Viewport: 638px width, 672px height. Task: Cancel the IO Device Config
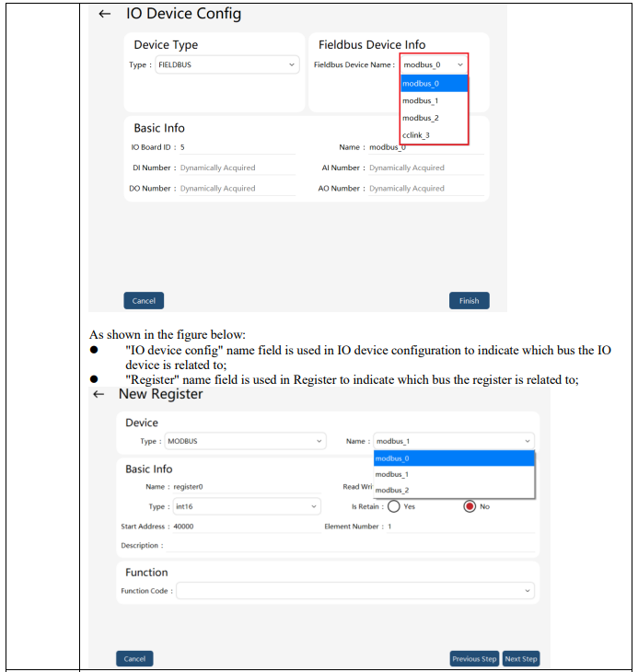[144, 301]
